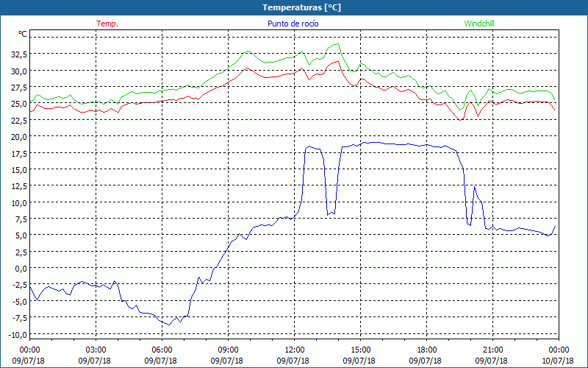Click the 0,0 y-axis value
Image resolution: width=588 pixels, height=368 pixels.
[21, 269]
